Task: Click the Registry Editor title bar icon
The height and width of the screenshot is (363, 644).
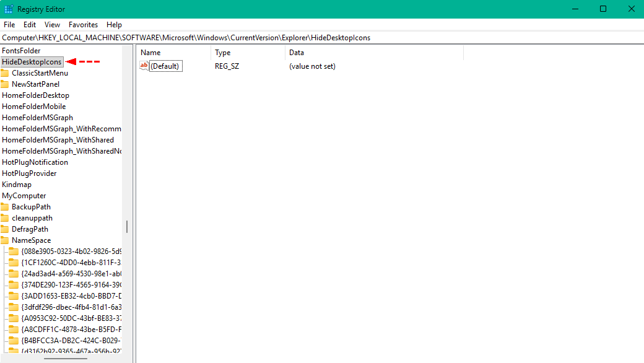Action: (9, 9)
